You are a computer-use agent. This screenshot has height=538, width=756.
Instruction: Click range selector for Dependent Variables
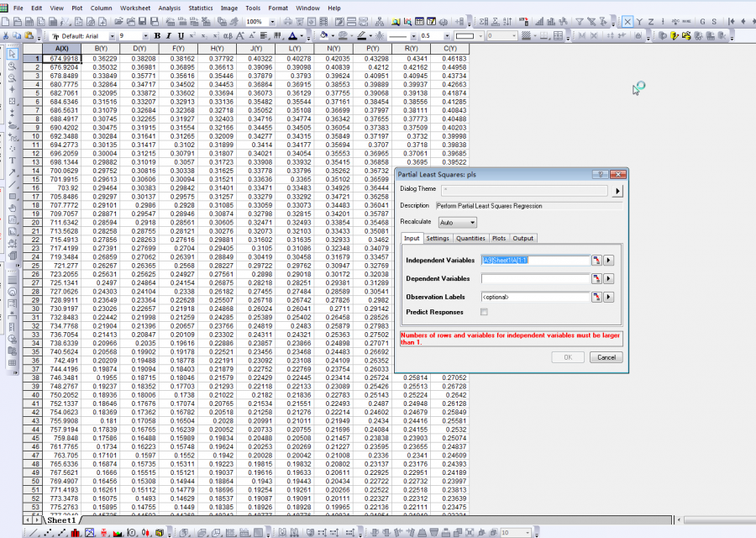[x=596, y=278]
